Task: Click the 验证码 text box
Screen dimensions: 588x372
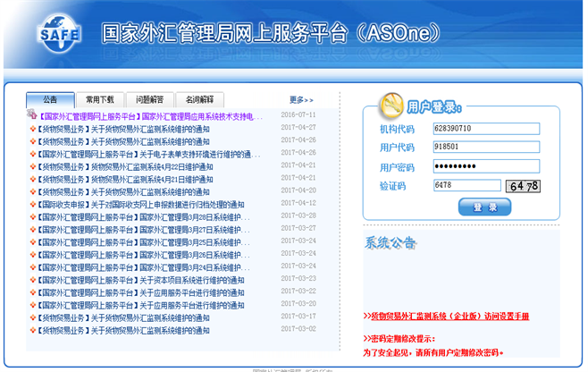Action: 465,185
